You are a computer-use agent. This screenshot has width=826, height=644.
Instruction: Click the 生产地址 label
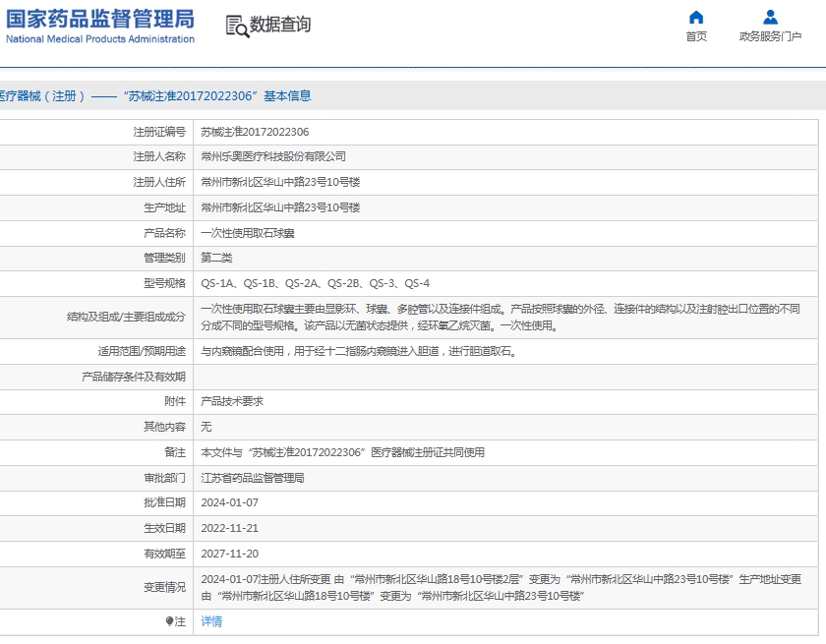pos(164,207)
